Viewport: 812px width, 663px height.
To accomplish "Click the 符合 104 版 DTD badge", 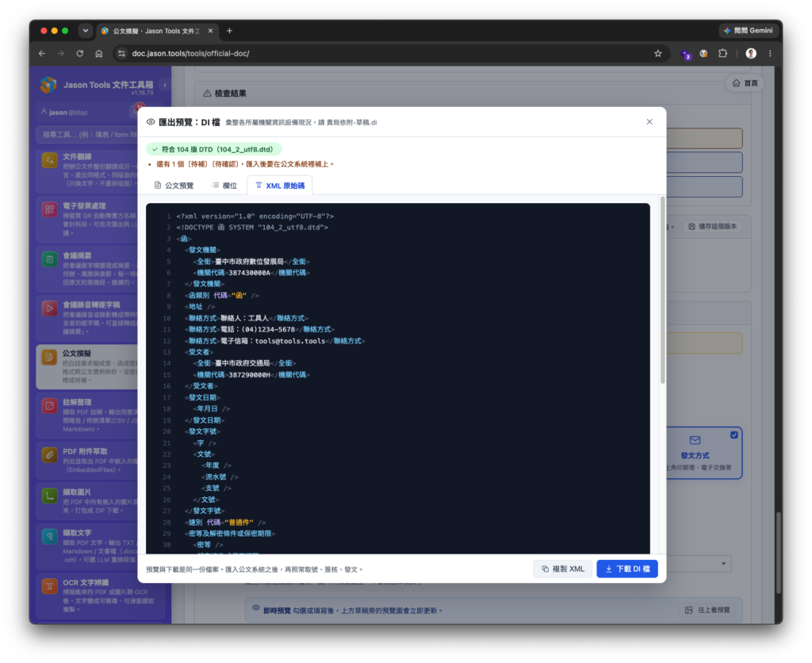I will 214,149.
